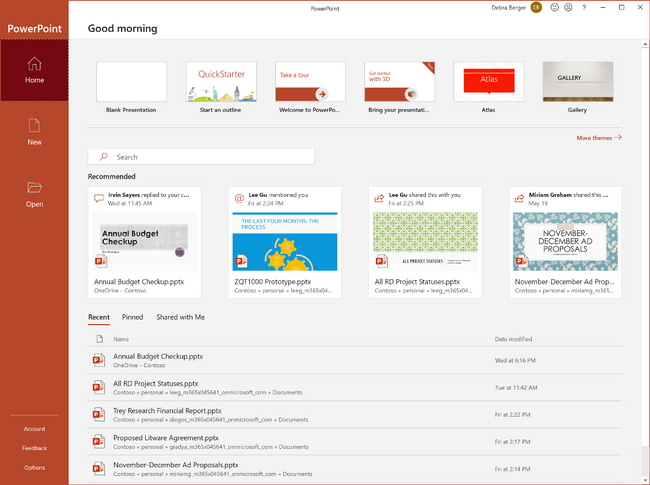Open the November-December Ad Proposals recommended card
The image size is (650, 485).
tap(565, 242)
